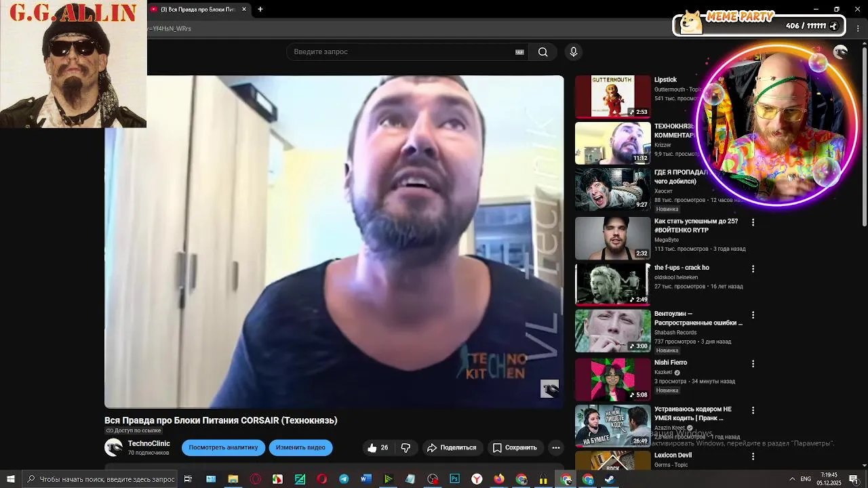Click 'Доступ по ссылке' visibility label

tap(134, 430)
